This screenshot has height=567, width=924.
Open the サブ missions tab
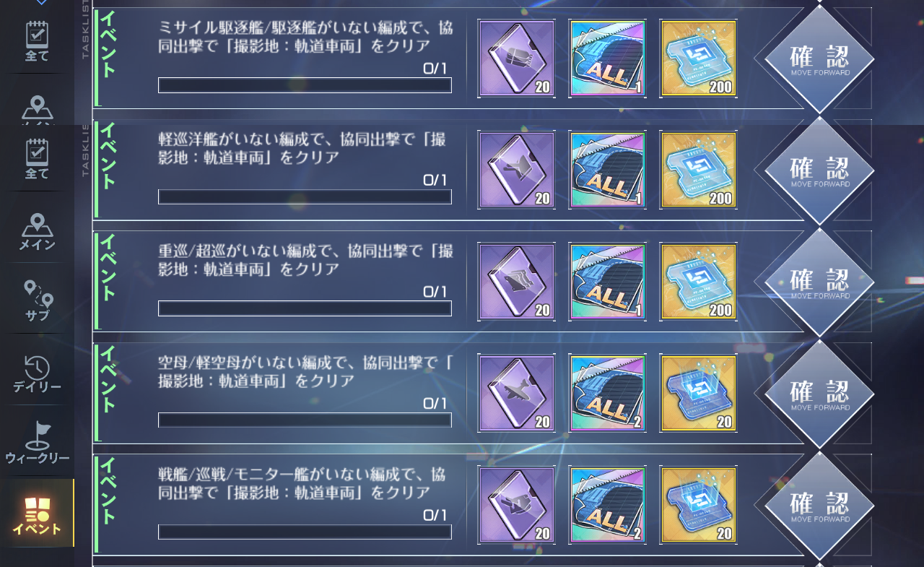tap(37, 300)
